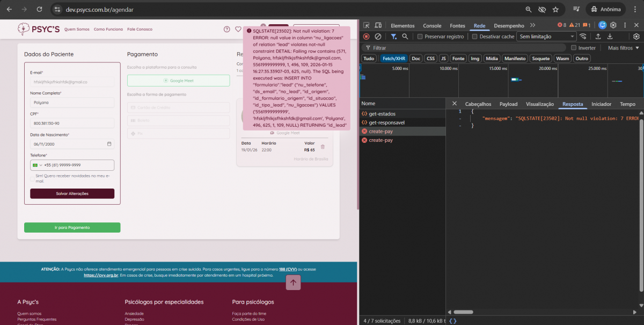Switch to the Console tab
The height and width of the screenshot is (325, 644).
432,25
